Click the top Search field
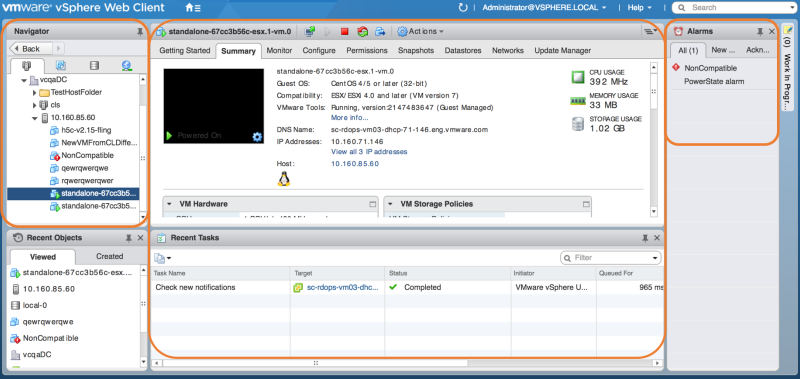 [x=734, y=8]
